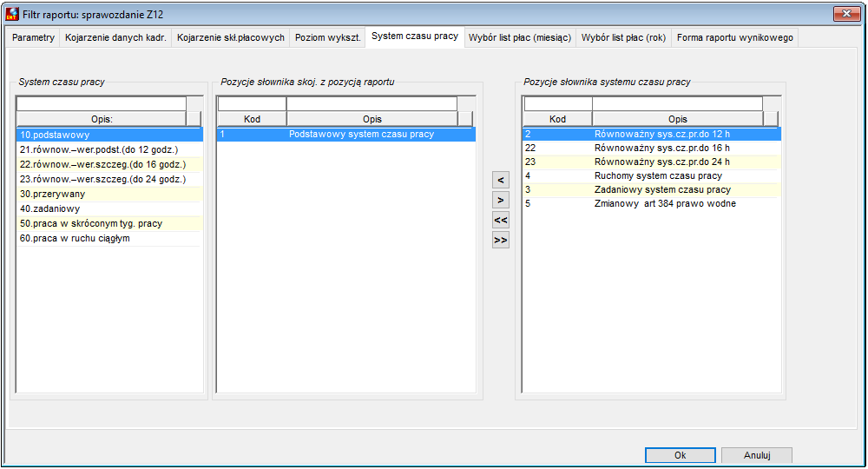Select Ruchomy system czasu pracy row
Image resolution: width=868 pixels, height=469 pixels.
tap(652, 175)
